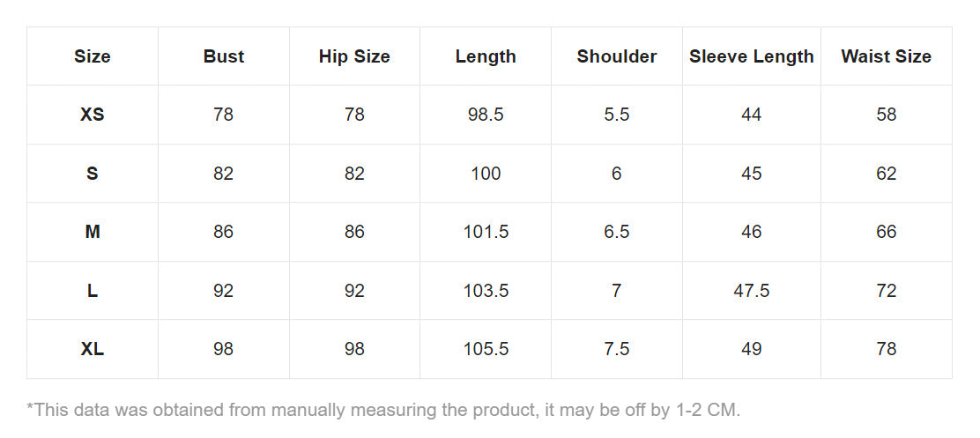The image size is (980, 438).
Task: Select the M size row label
Action: pos(93,232)
